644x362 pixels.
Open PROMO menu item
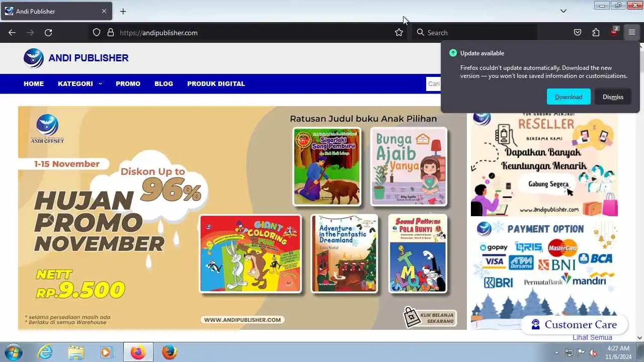tap(128, 83)
